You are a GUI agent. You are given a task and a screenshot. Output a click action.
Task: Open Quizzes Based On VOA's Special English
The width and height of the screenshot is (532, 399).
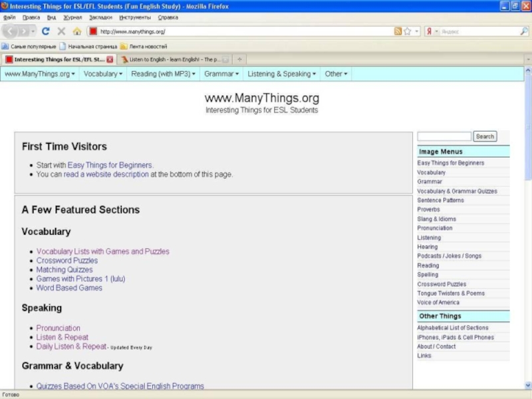pos(120,386)
